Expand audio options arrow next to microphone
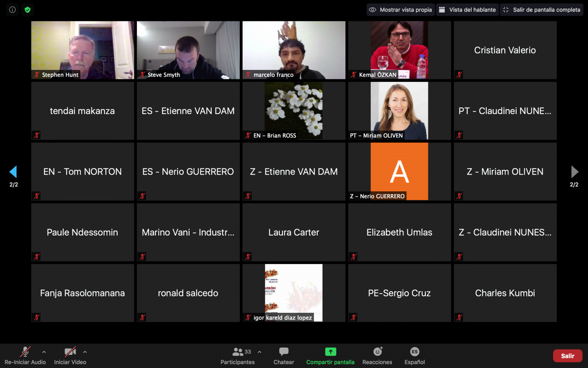The width and height of the screenshot is (588, 368). (x=44, y=352)
